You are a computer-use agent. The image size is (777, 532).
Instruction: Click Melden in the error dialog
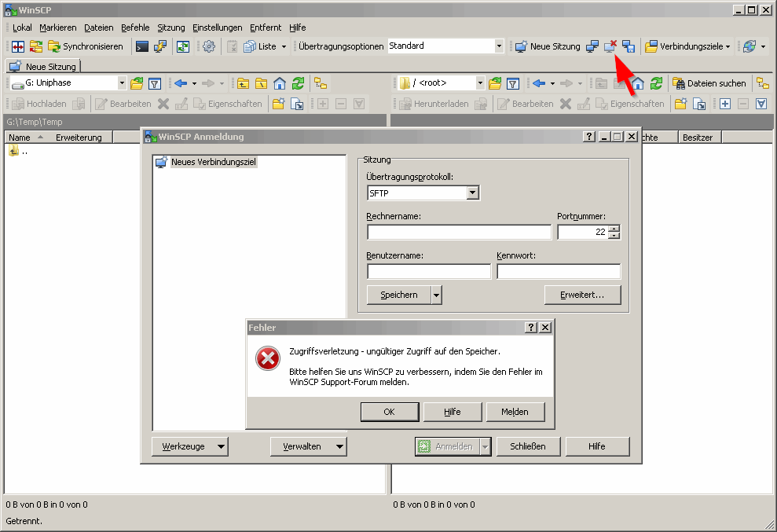tap(515, 411)
